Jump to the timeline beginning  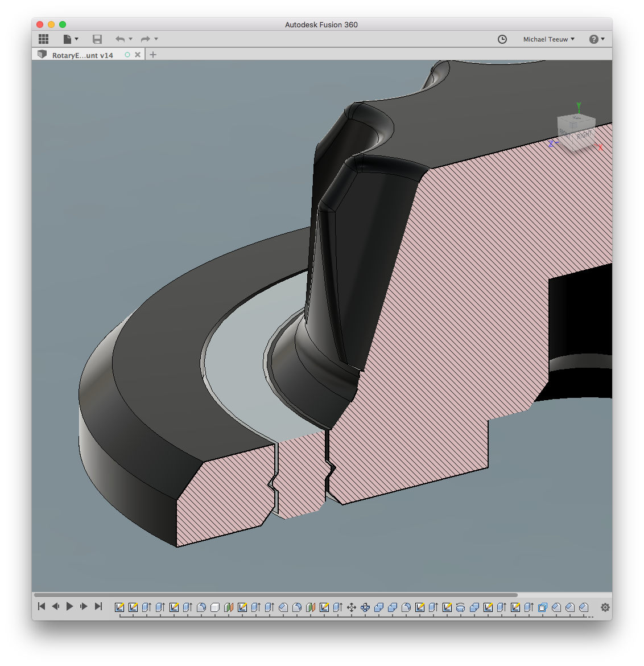pyautogui.click(x=42, y=606)
